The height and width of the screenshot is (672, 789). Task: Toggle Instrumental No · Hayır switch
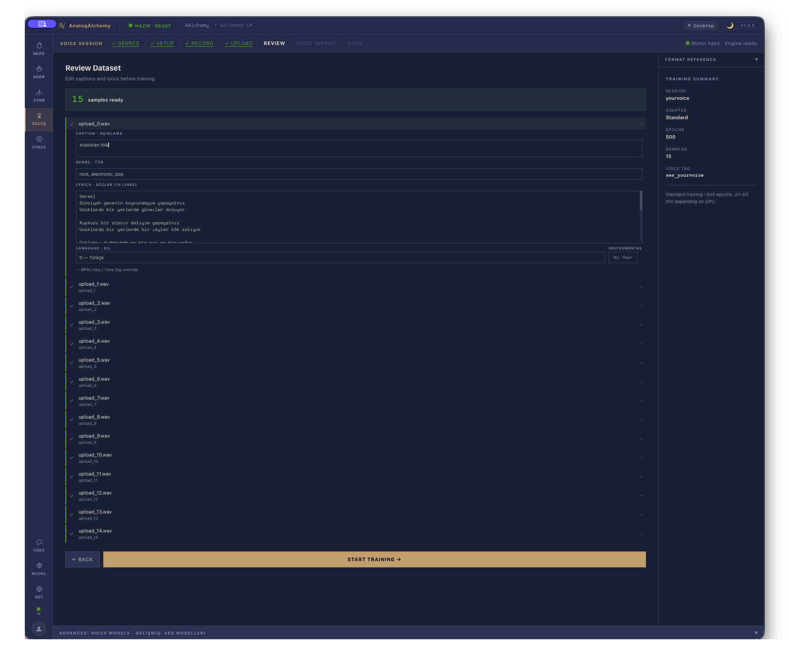(x=623, y=257)
